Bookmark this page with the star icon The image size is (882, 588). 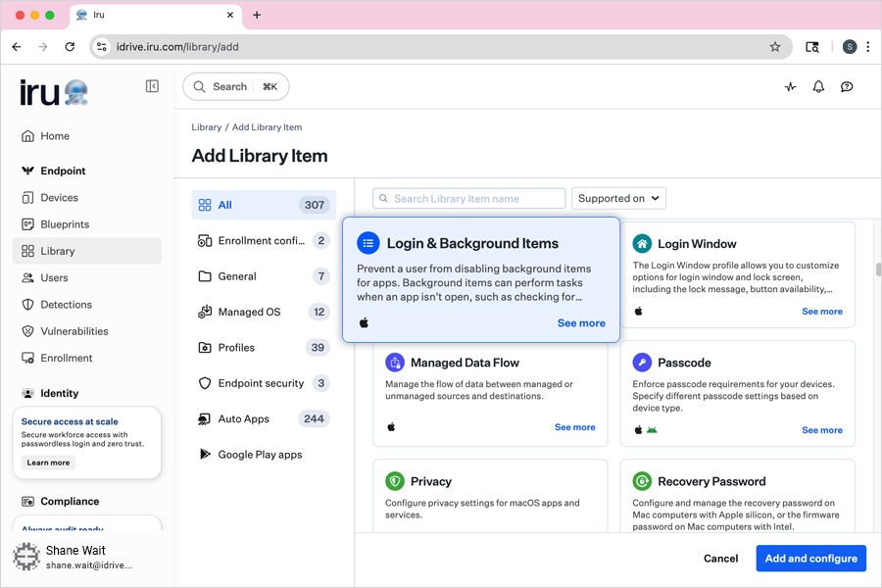point(775,47)
